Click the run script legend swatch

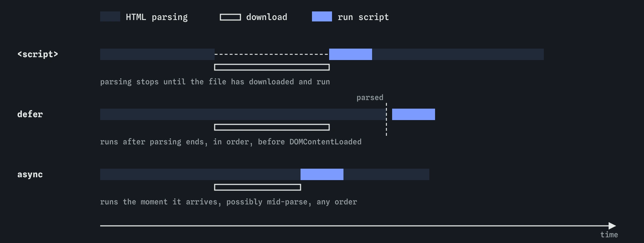tap(322, 16)
